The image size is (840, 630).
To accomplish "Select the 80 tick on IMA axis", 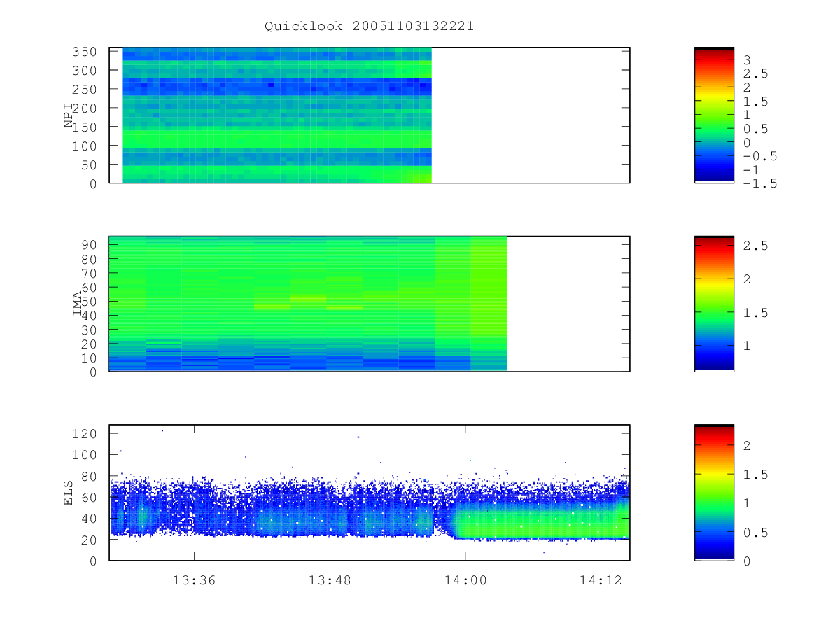I will pos(90,259).
